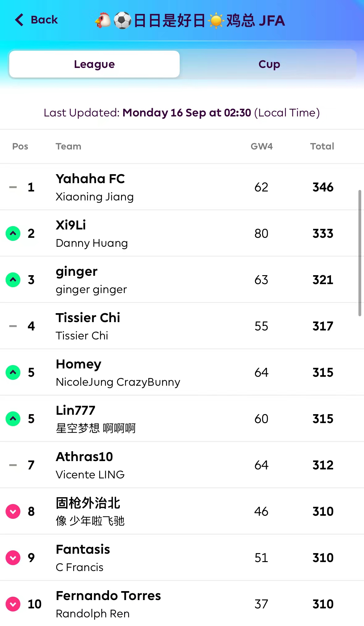Switch to the Cup tab
Image resolution: width=364 pixels, height=626 pixels.
pos(269,64)
